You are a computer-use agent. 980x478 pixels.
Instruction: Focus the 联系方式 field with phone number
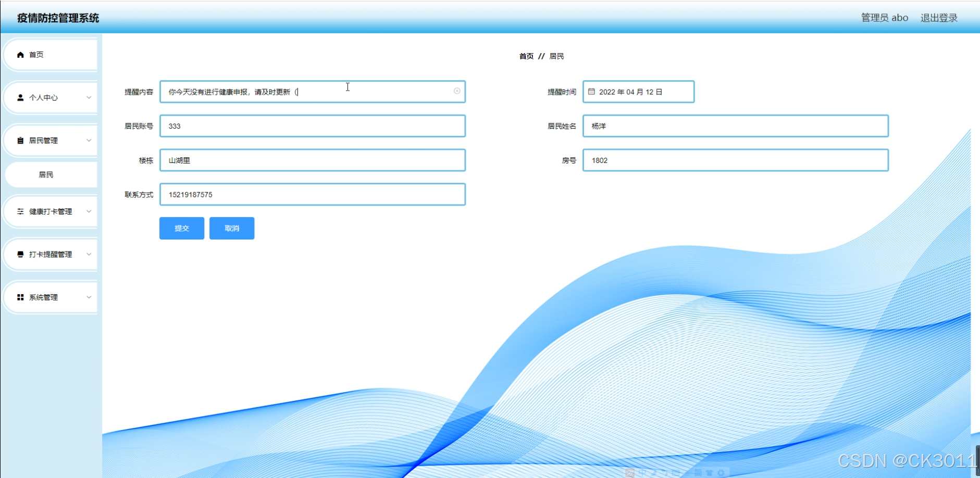point(313,194)
